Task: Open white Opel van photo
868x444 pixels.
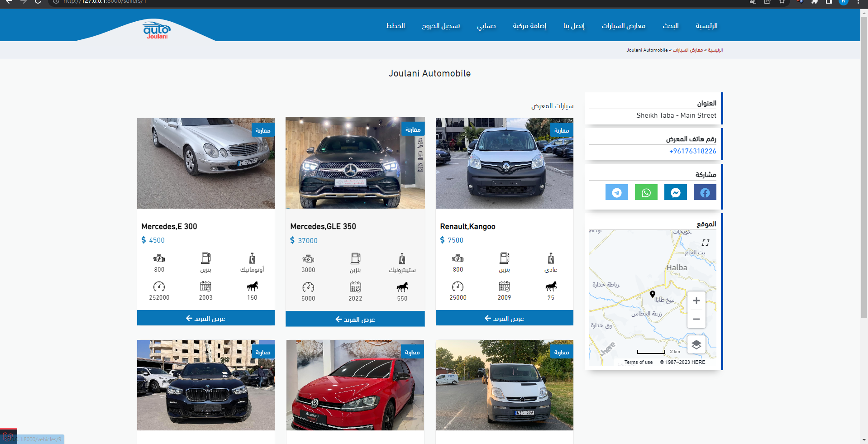Action: tap(505, 385)
